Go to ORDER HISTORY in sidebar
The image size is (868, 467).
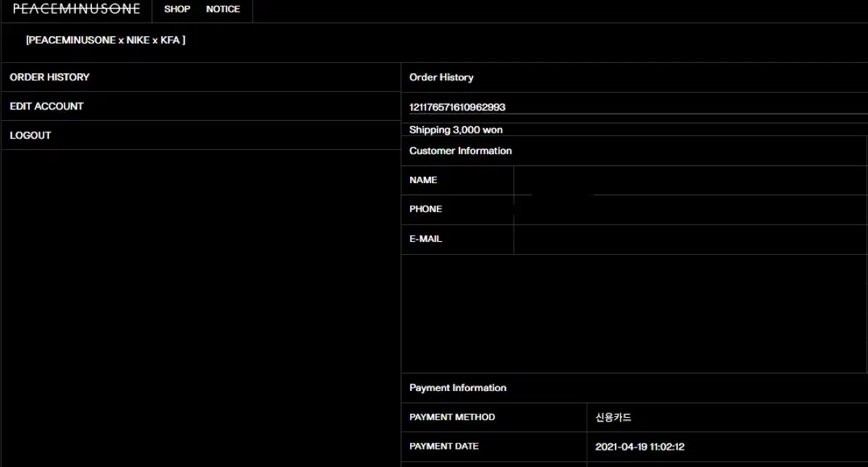tap(50, 77)
